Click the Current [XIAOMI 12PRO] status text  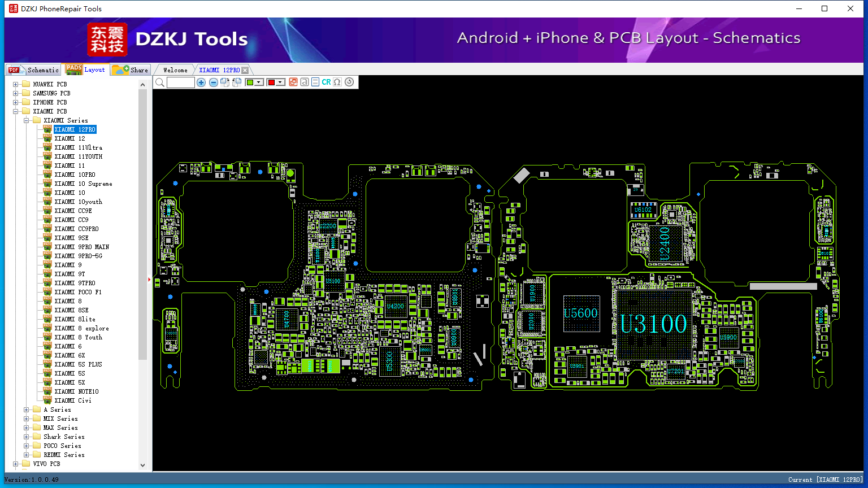coord(826,480)
